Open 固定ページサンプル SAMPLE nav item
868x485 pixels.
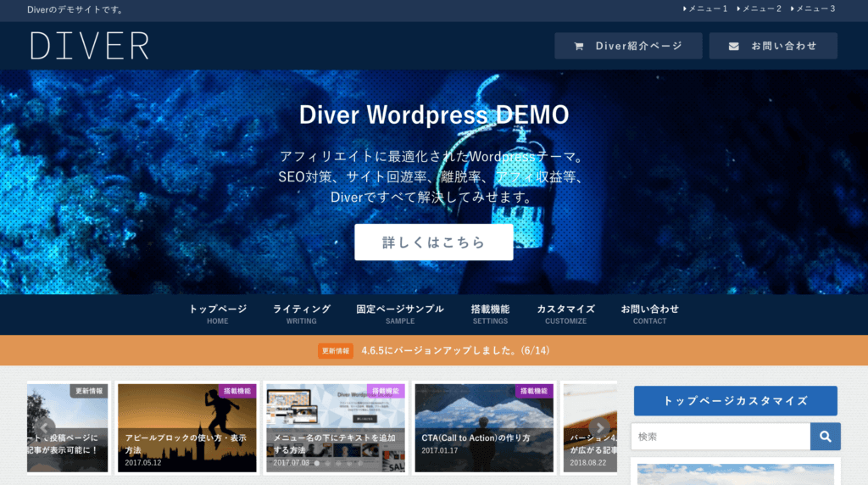400,314
